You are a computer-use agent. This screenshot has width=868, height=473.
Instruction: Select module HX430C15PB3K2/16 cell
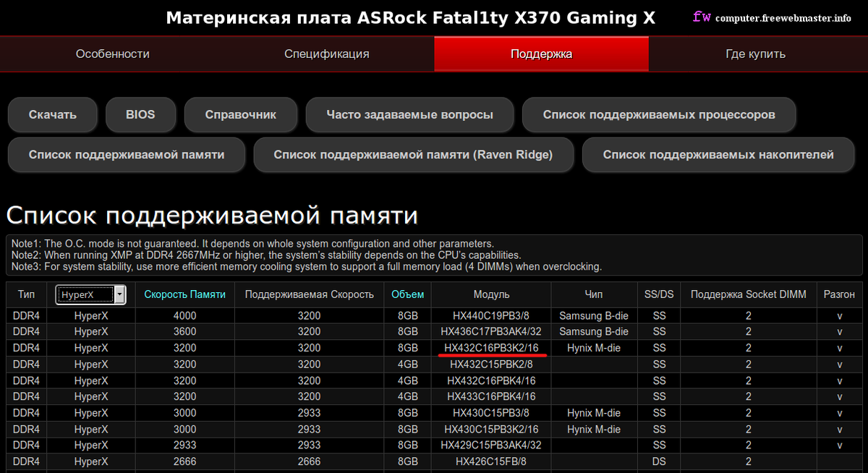click(491, 429)
